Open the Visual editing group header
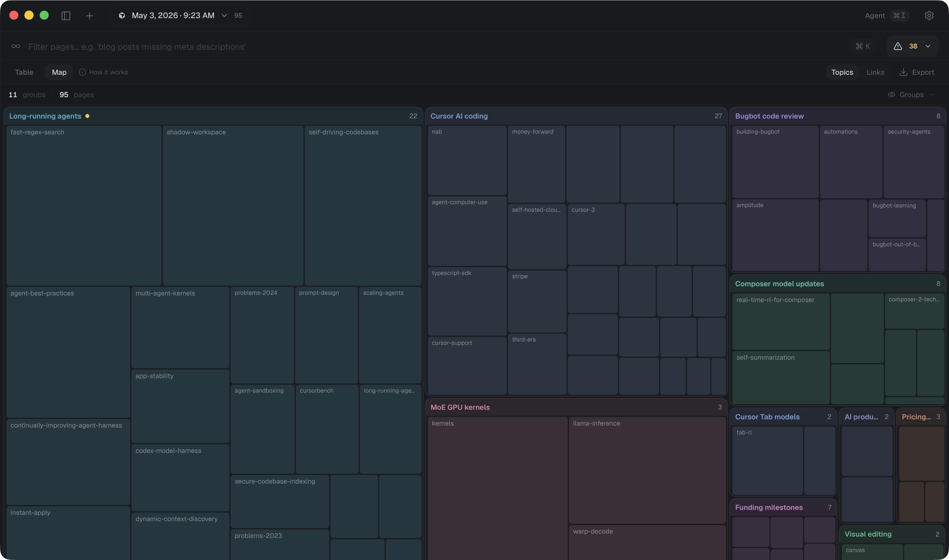949x560 pixels. pos(892,534)
